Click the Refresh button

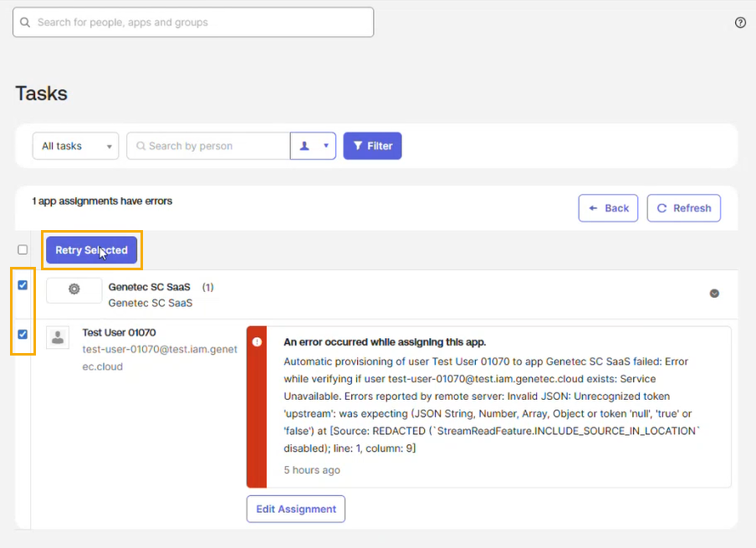pos(684,208)
